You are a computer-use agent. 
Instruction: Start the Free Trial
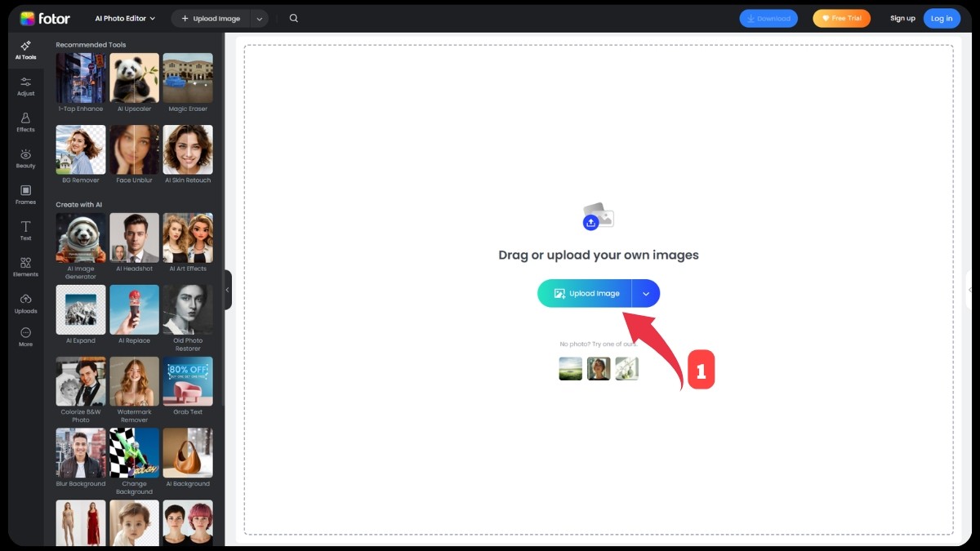tap(842, 18)
